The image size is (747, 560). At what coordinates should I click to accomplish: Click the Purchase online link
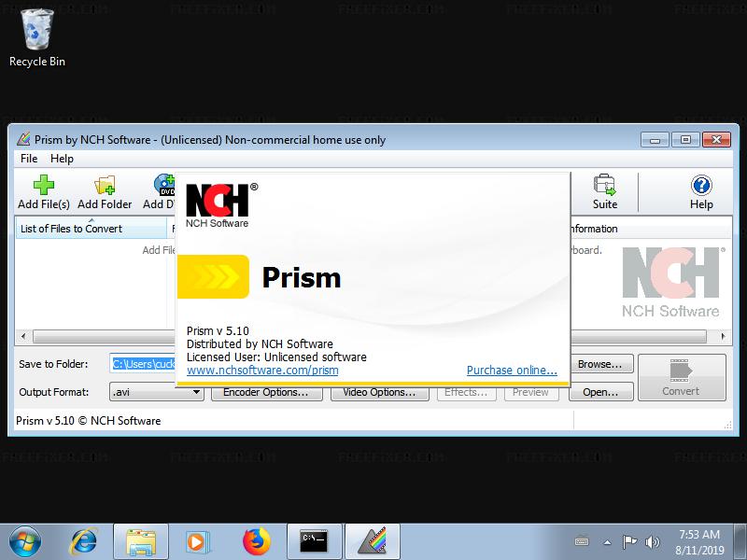512,371
